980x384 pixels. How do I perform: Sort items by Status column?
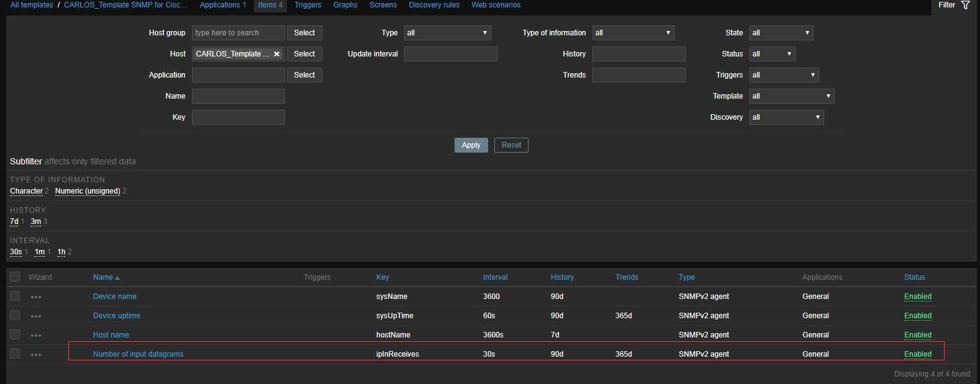click(x=915, y=277)
